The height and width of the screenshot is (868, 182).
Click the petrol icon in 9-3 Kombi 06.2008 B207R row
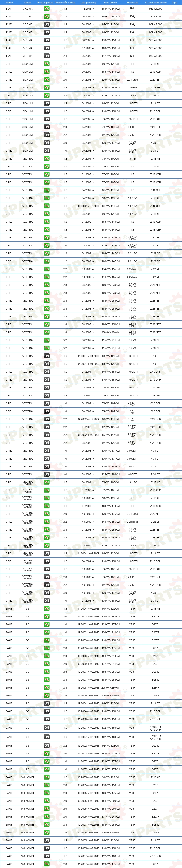[x=47, y=809]
